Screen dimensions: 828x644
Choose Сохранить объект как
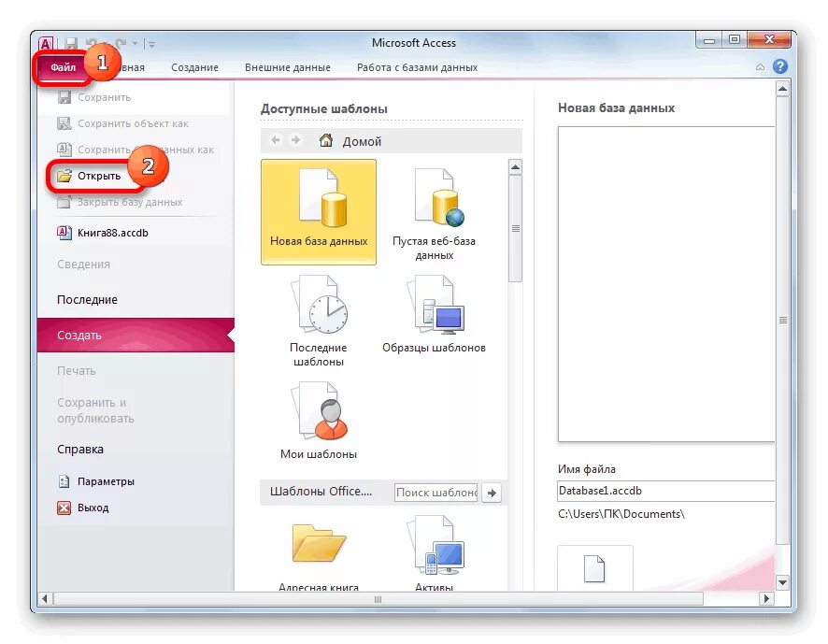[133, 123]
